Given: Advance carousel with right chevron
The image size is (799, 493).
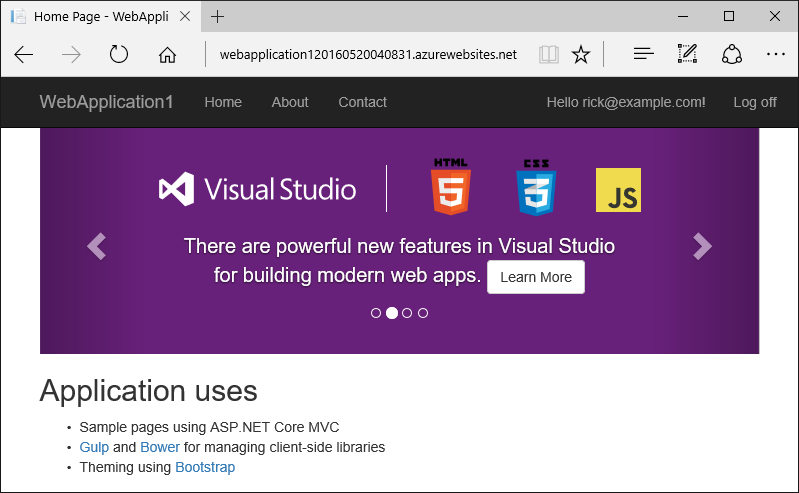Looking at the screenshot, I should pos(702,246).
